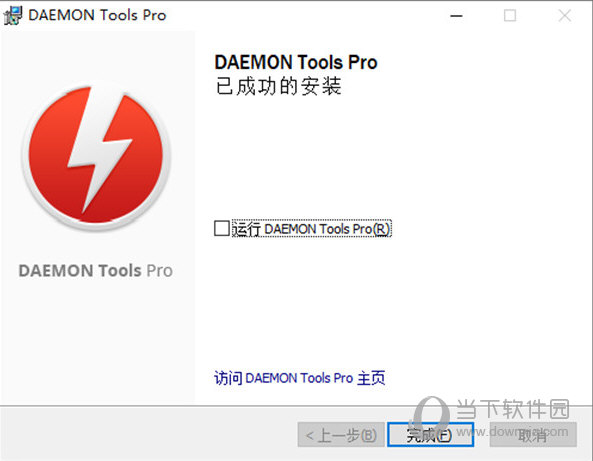This screenshot has width=593, height=461.
Task: Close the installer window with the X button
Action: click(565, 16)
